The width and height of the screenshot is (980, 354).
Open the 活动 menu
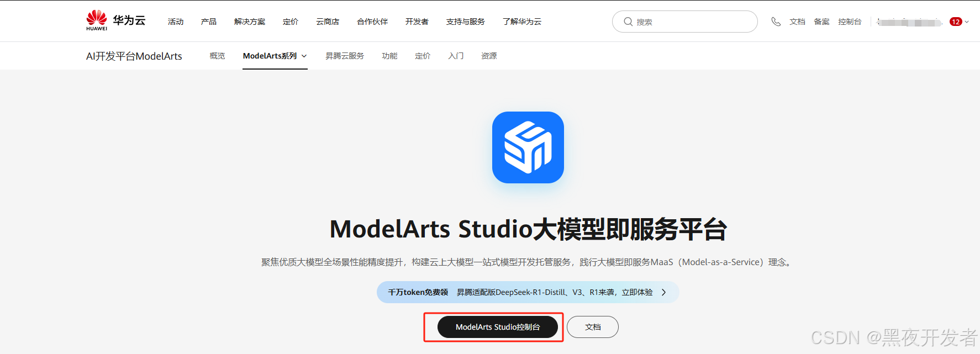pyautogui.click(x=176, y=22)
